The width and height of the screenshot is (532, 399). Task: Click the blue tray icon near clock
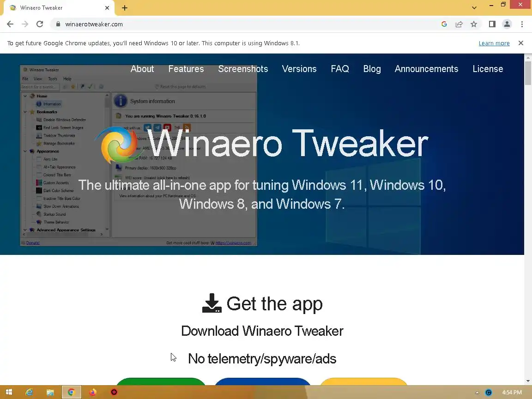[x=489, y=393]
